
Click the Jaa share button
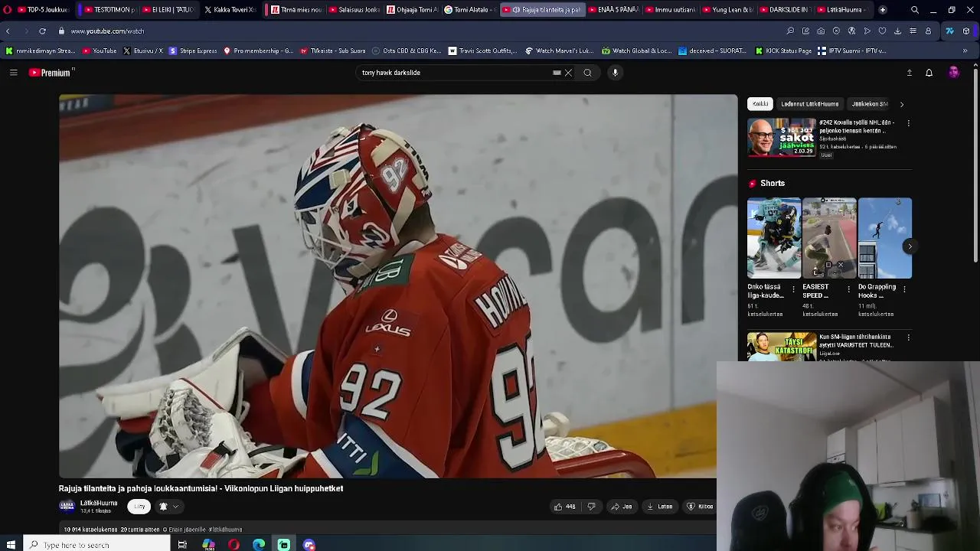coord(622,507)
